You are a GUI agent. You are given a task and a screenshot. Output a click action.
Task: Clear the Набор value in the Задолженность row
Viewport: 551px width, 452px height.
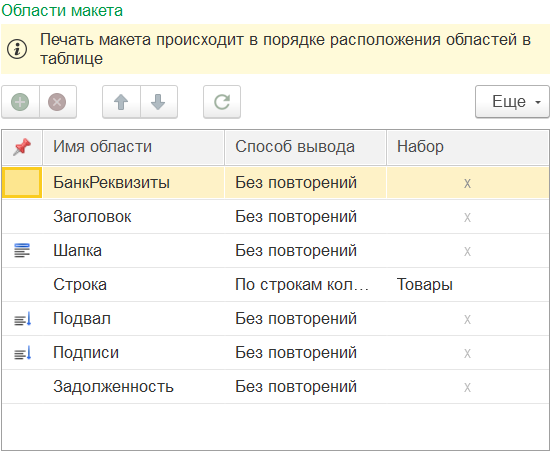pos(467,387)
